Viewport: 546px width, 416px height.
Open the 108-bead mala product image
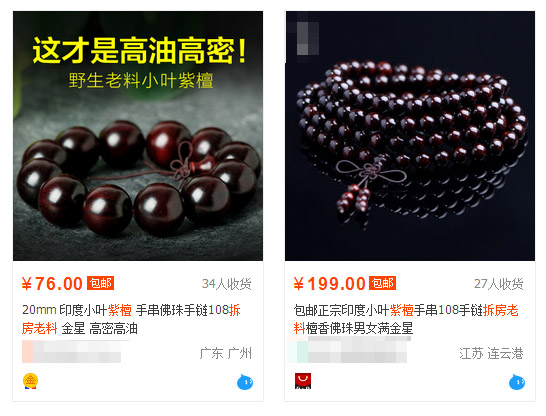click(x=410, y=136)
